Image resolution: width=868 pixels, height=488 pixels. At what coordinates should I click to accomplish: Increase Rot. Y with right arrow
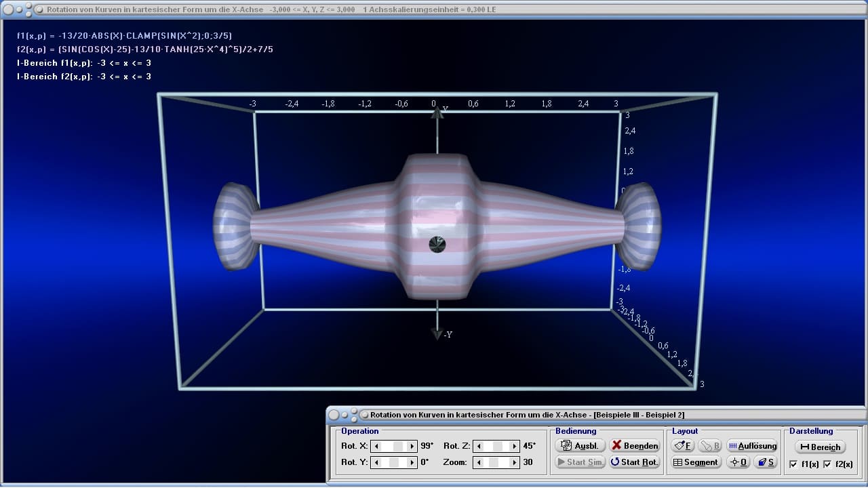[x=412, y=462]
